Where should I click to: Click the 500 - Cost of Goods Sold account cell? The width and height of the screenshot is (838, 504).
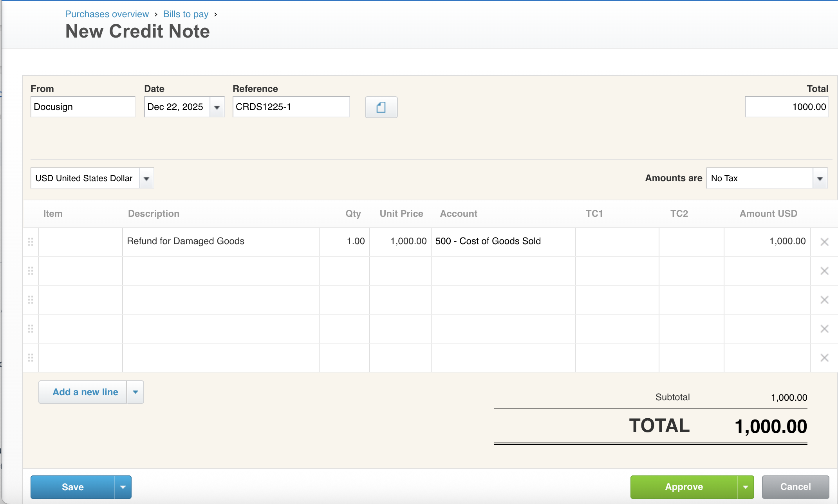503,242
